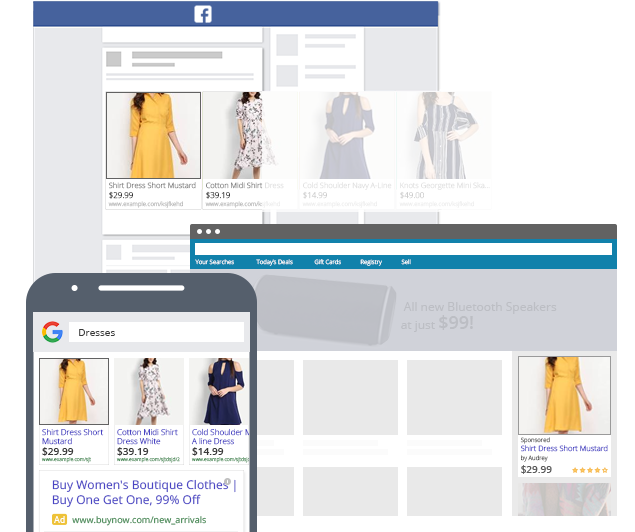Screen dimensions: 635x532
Task: Click the Cotton Midi Shirt Dress title on Facebook
Action: click(245, 185)
